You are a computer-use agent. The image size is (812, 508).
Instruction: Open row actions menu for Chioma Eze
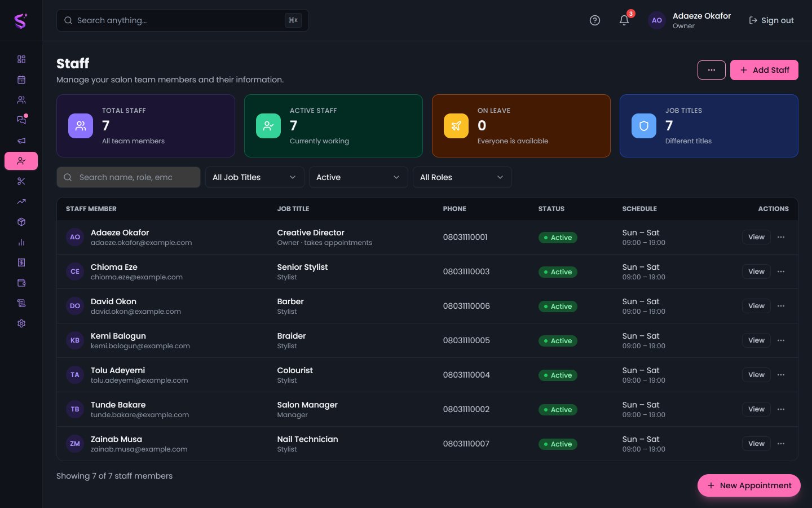(781, 271)
